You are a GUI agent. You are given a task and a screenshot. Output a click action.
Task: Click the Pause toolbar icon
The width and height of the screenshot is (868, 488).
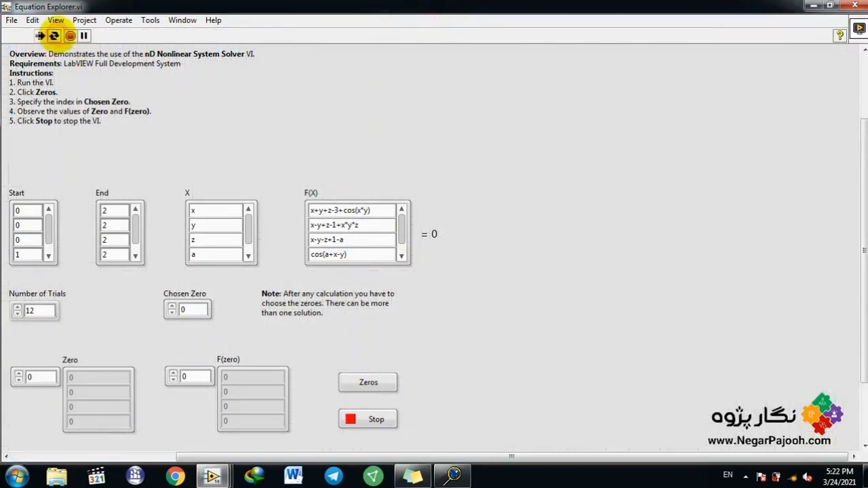click(84, 36)
